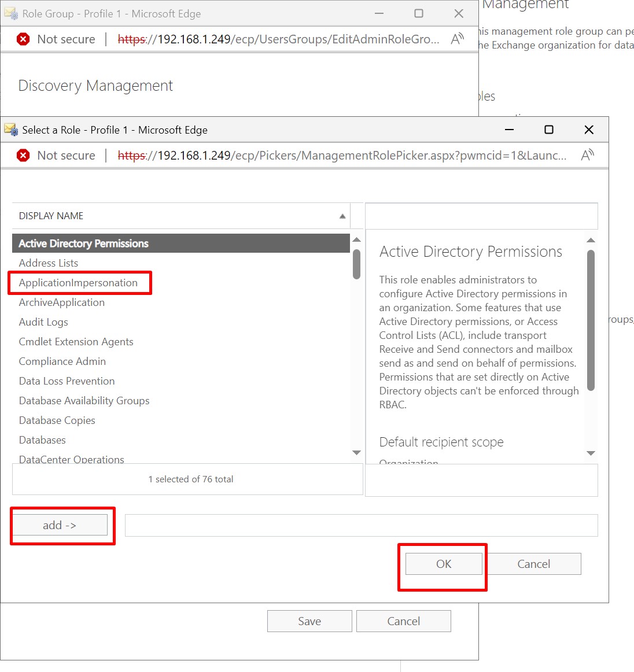Click the Default recipient scope heading
634x672 pixels.
pos(441,442)
